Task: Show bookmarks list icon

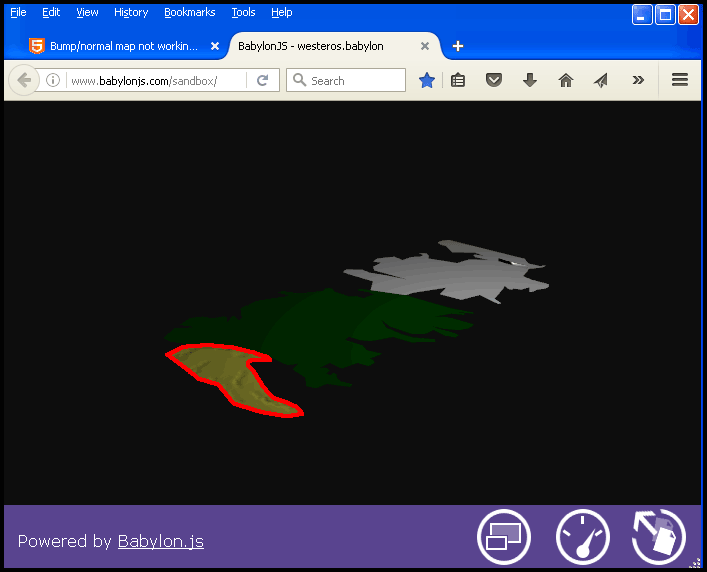Action: tap(458, 80)
